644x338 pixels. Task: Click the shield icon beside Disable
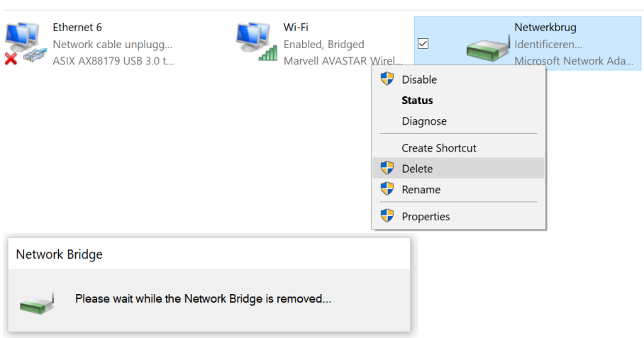coord(387,79)
